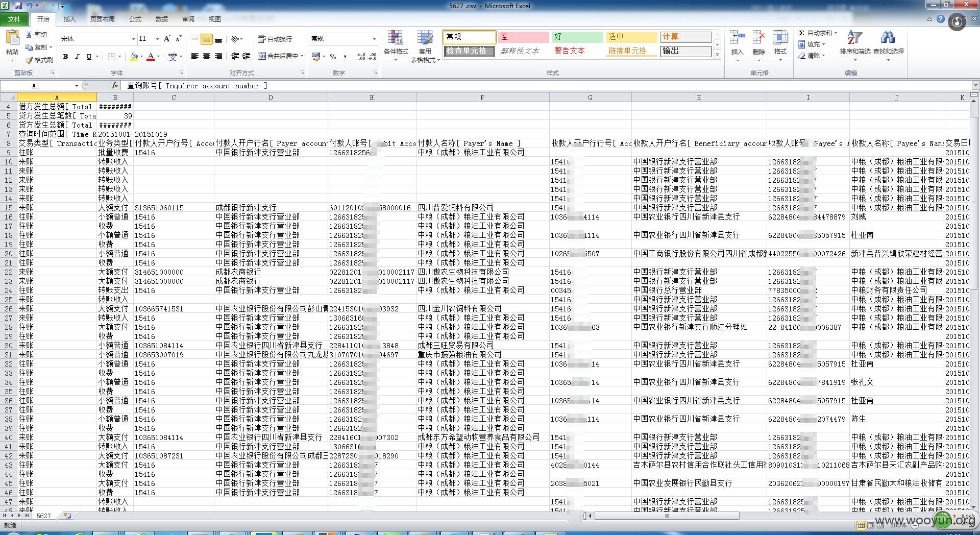Expand the AutoSum (自动求和) dropdown arrow
The width and height of the screenshot is (980, 535).
[836, 33]
